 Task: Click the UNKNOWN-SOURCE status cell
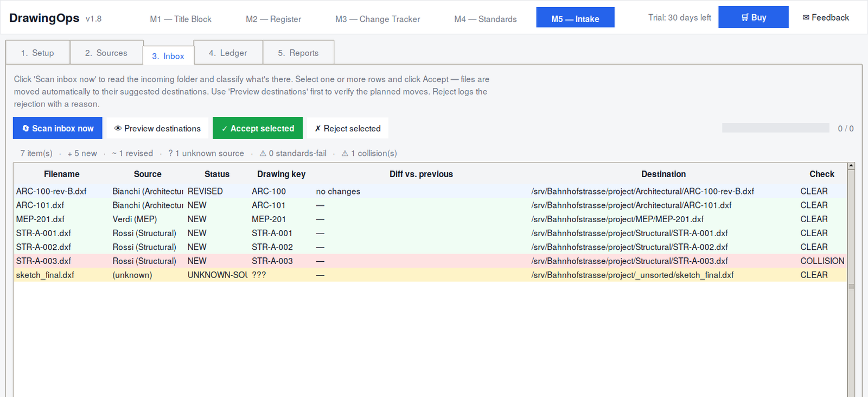pos(217,275)
